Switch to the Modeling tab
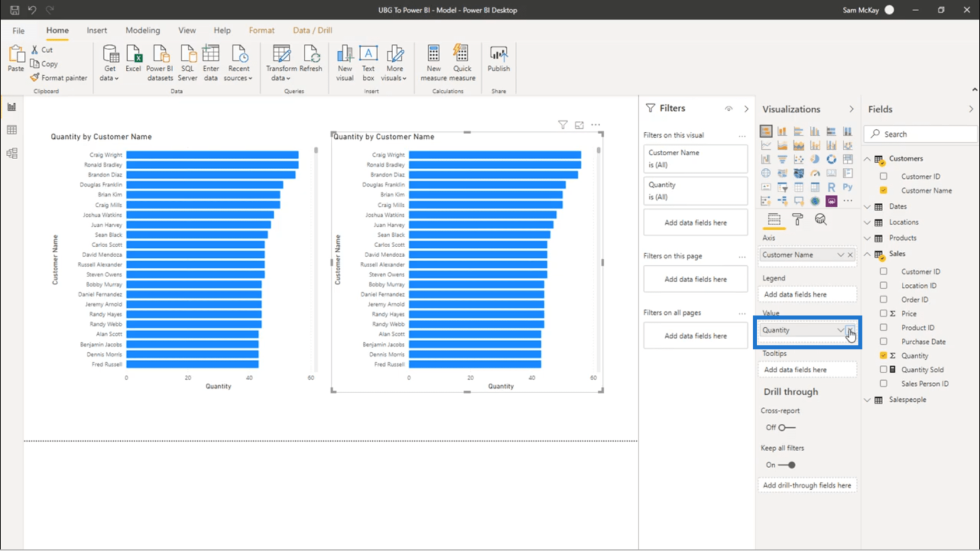 143,30
